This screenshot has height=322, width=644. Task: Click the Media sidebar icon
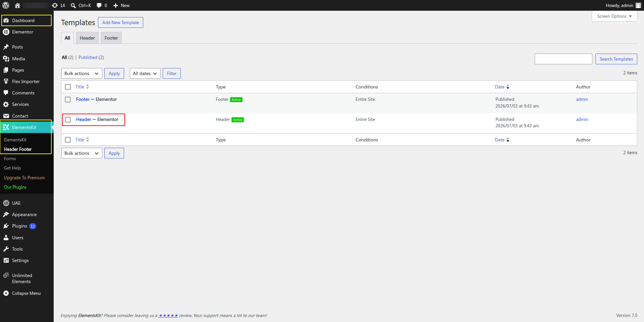[6, 59]
